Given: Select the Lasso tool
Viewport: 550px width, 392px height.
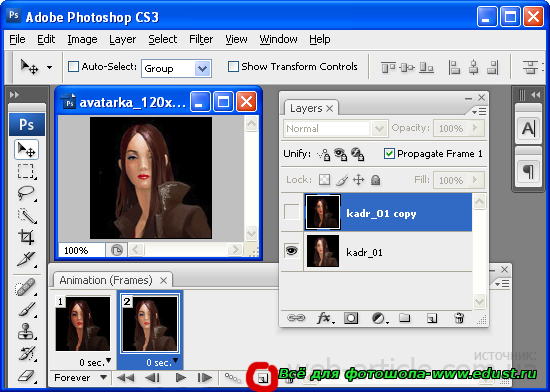Looking at the screenshot, I should (26, 193).
